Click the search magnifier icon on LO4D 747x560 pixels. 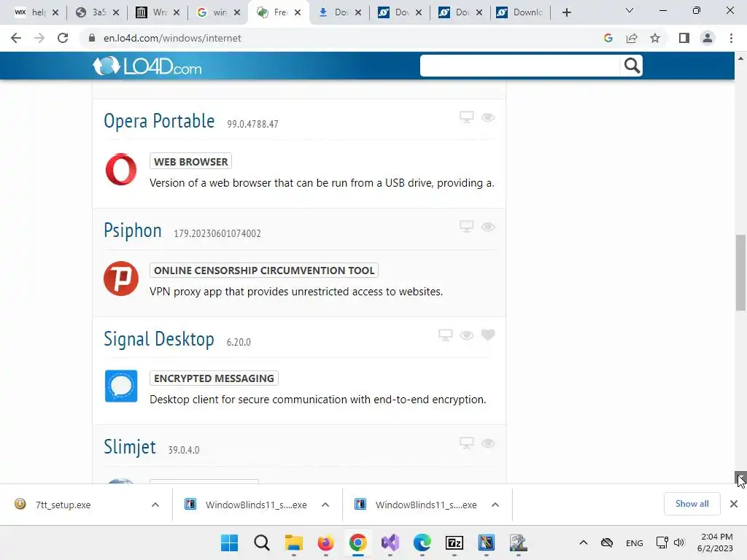pos(632,66)
